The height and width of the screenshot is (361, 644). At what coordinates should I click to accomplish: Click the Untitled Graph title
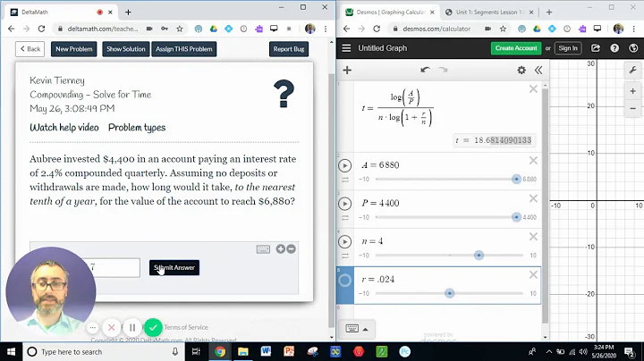pyautogui.click(x=383, y=48)
